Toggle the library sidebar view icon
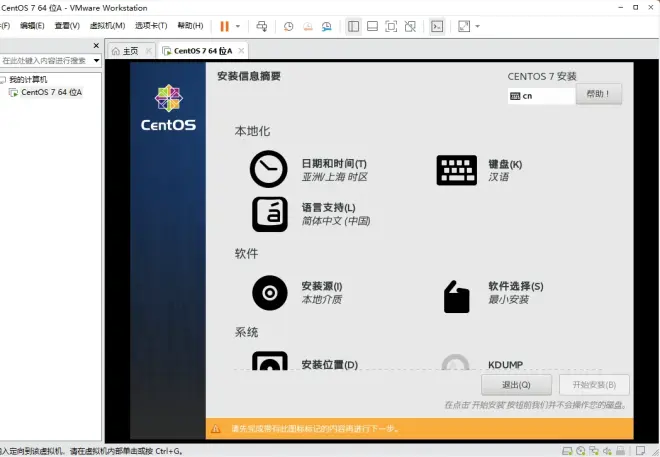 (x=354, y=27)
